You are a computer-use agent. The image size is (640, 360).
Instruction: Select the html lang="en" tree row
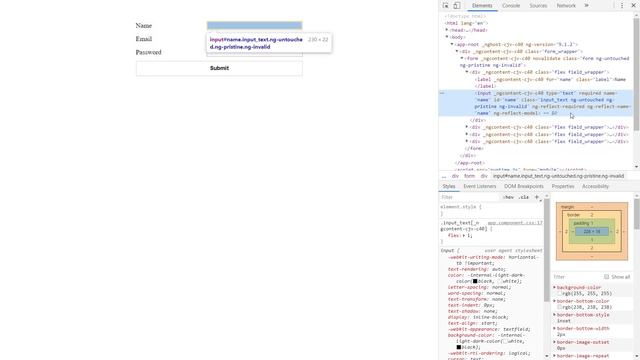click(x=466, y=23)
